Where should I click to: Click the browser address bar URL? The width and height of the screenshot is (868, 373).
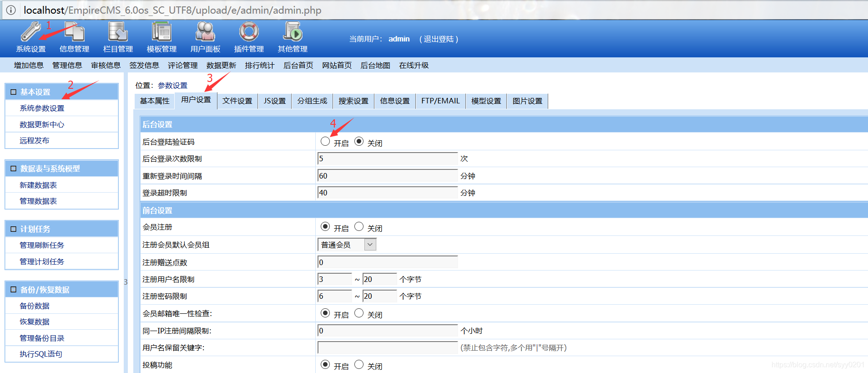point(172,10)
